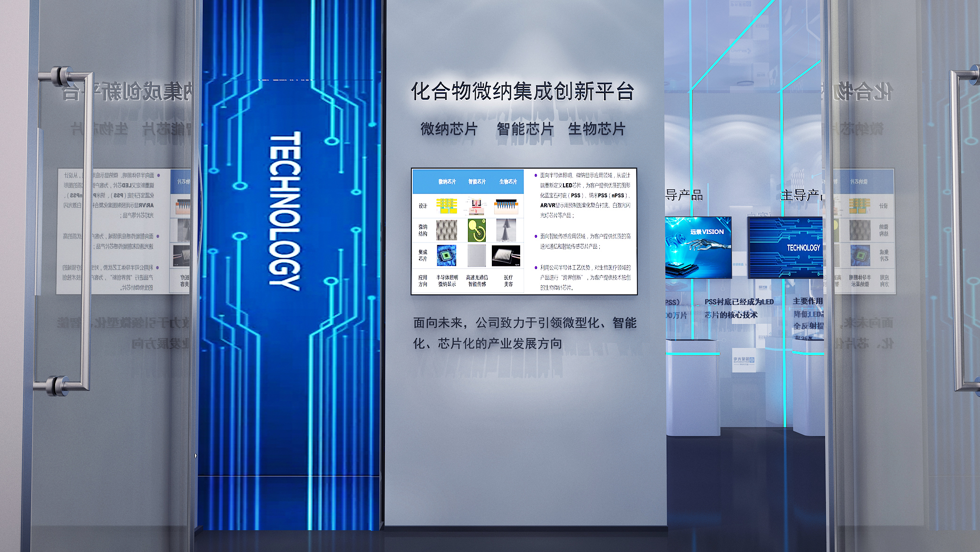Click the gray pyramid micro-nano structure image

pyautogui.click(x=446, y=230)
